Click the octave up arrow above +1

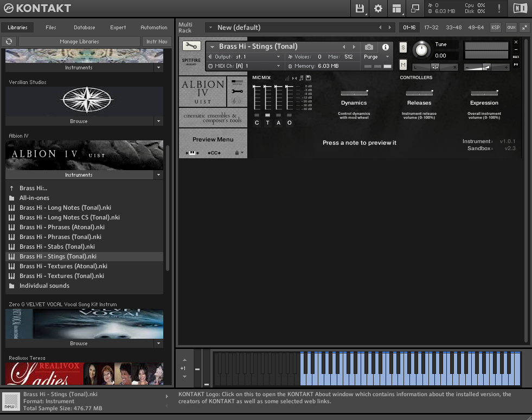point(184,360)
